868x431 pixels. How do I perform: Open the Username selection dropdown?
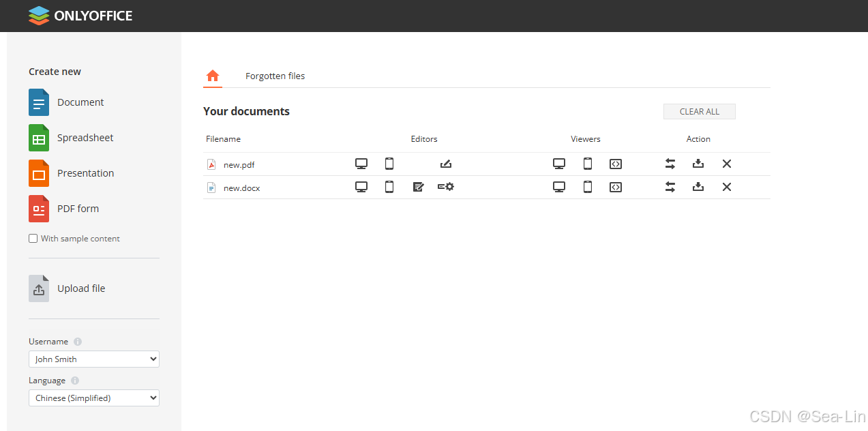(x=93, y=359)
